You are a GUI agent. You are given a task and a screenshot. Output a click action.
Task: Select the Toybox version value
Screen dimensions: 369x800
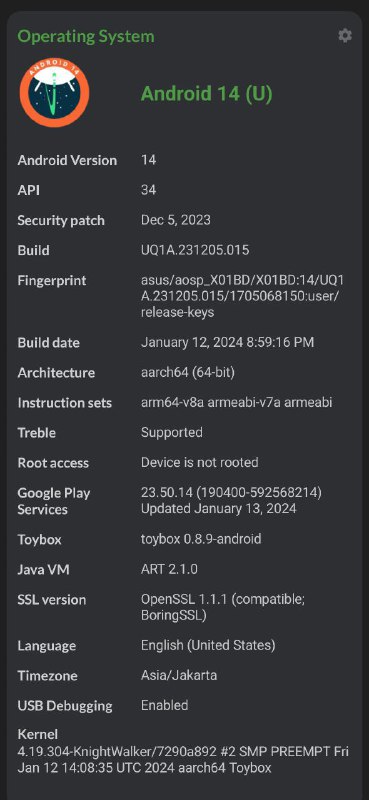click(201, 539)
